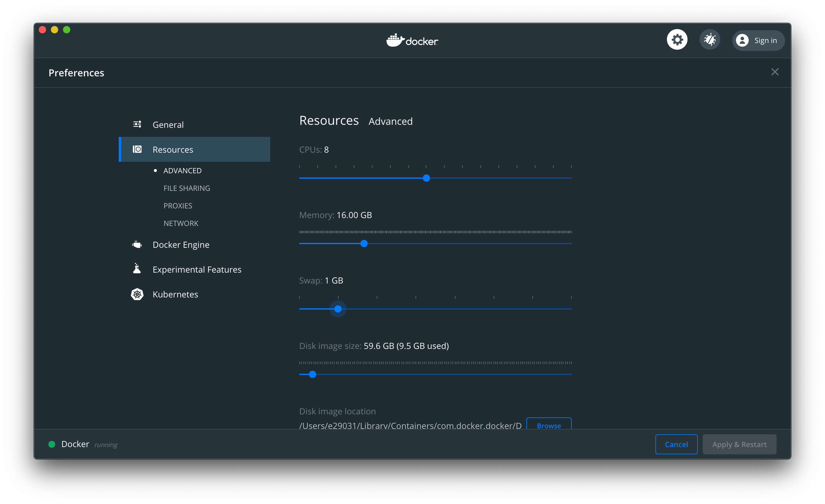Drag the Memory slider to adjust RAM
The image size is (825, 504).
point(364,243)
